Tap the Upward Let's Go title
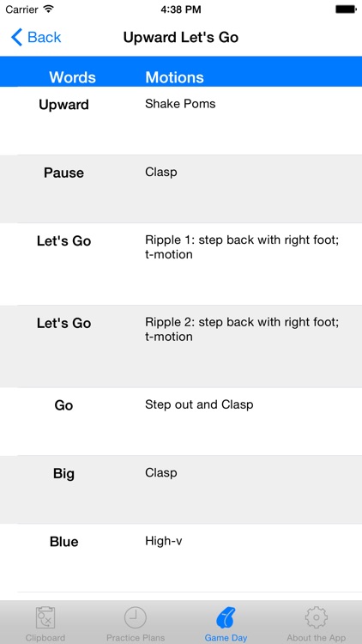Screen dimensions: 362x644 [181, 38]
